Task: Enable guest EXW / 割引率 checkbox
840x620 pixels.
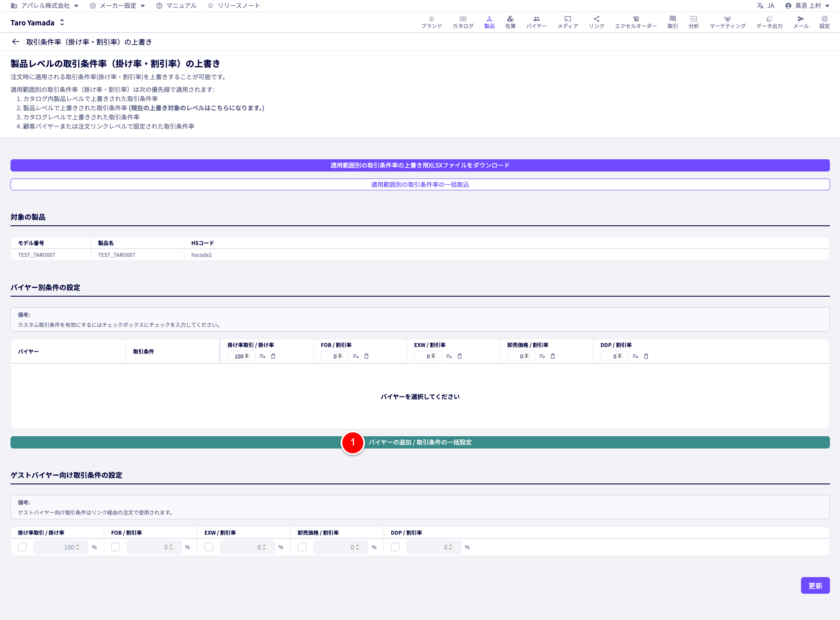Action: (209, 547)
